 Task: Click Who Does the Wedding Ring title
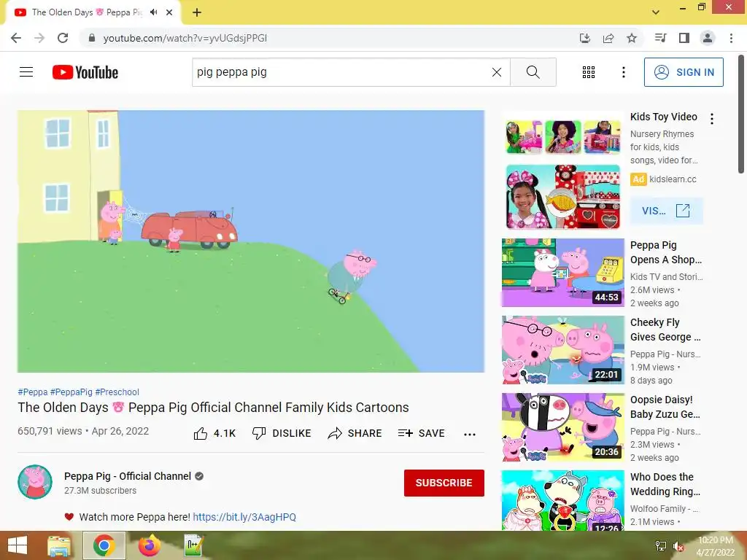[665, 484]
